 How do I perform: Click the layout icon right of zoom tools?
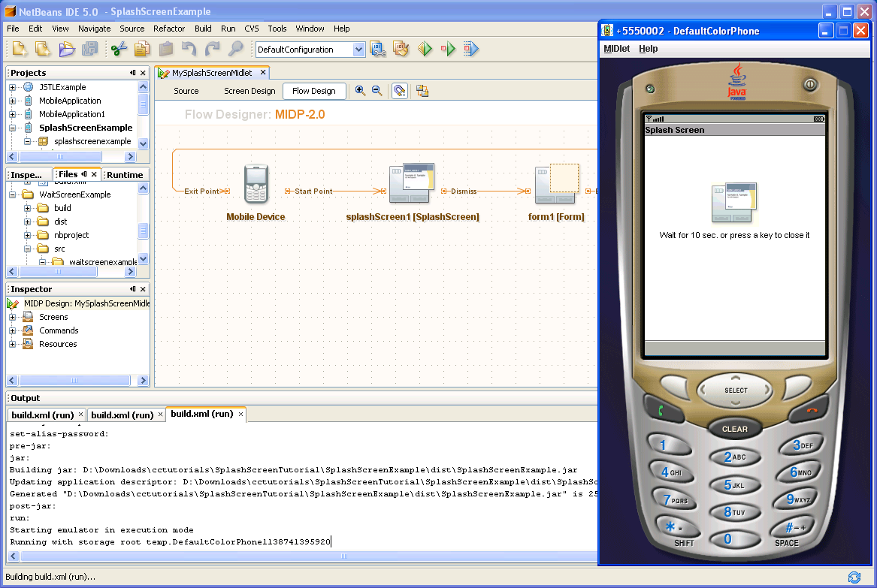click(422, 91)
